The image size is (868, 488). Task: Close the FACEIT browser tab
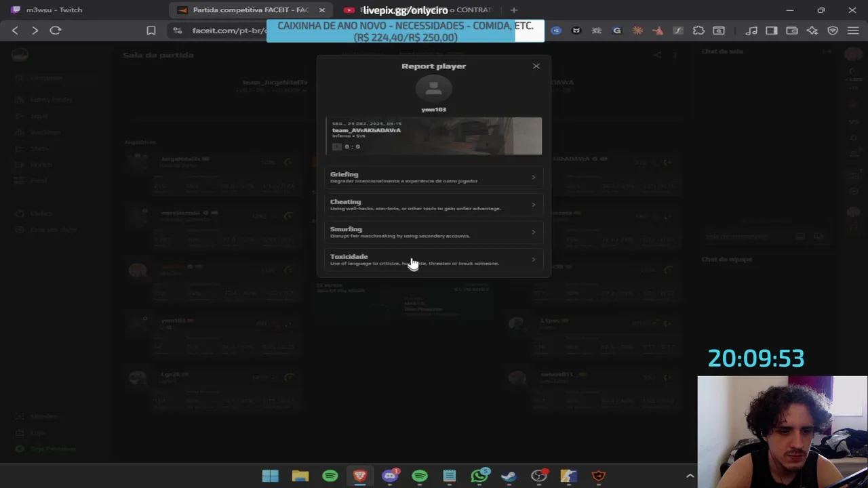tap(322, 10)
